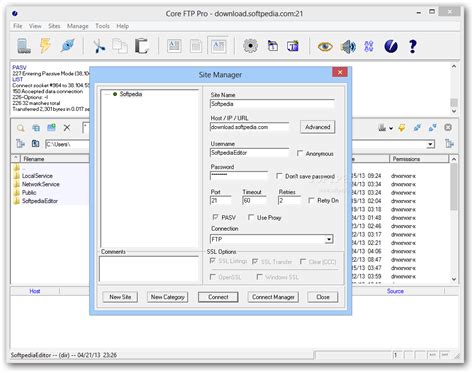
Task: Click the Close button in Site Manager
Action: [323, 297]
